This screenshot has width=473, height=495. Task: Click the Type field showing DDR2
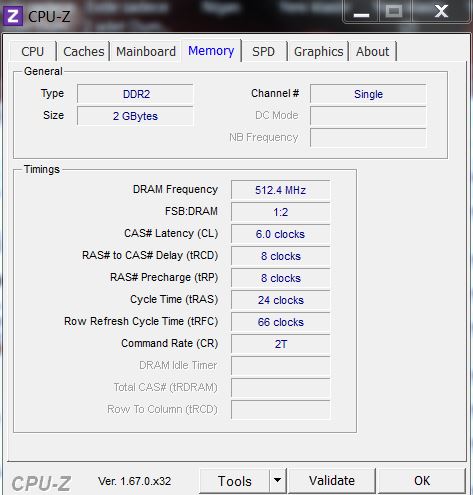(135, 94)
